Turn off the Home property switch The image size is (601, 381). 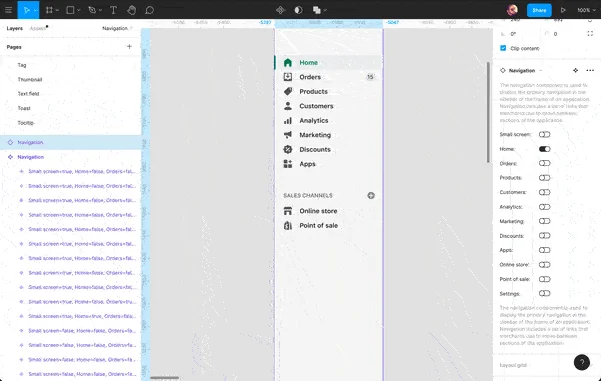pyautogui.click(x=544, y=149)
